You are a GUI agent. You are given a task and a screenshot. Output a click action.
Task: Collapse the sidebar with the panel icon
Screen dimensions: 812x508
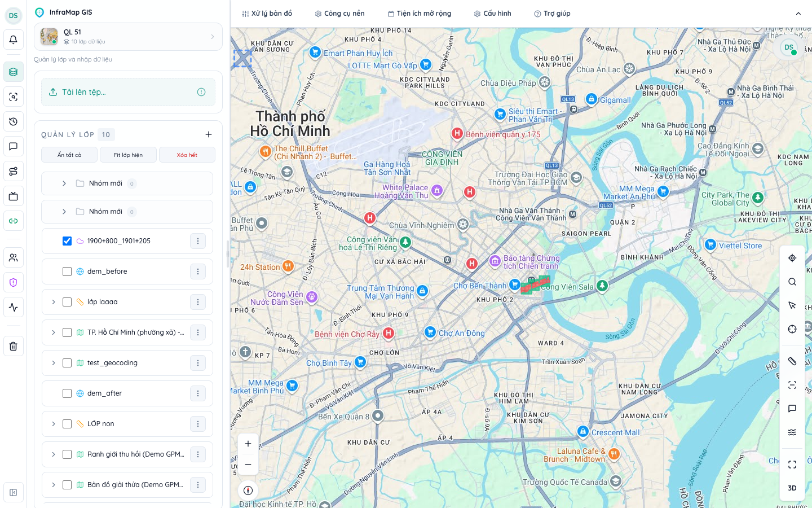click(x=14, y=493)
